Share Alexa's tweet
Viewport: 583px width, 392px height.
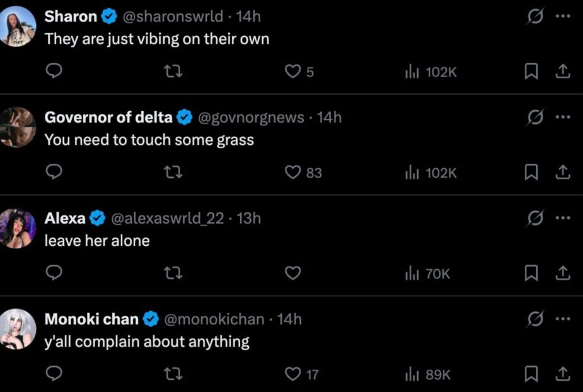[x=562, y=273]
